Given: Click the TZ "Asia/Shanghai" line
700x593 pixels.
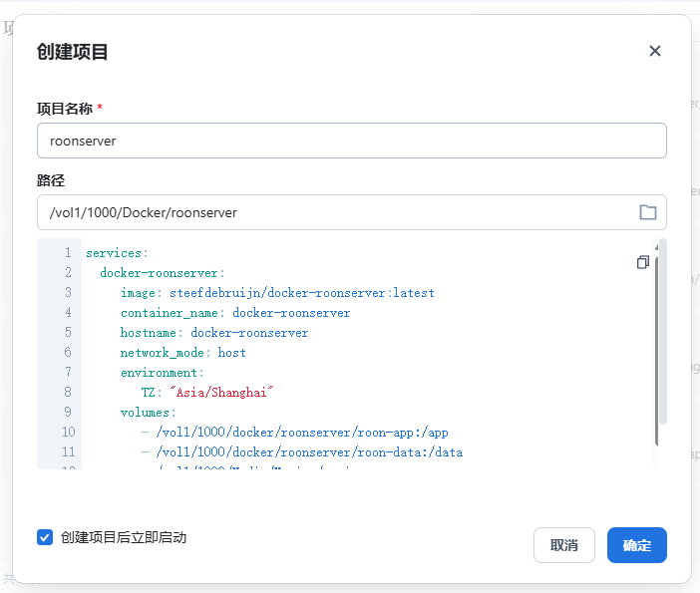Looking at the screenshot, I should 207,393.
